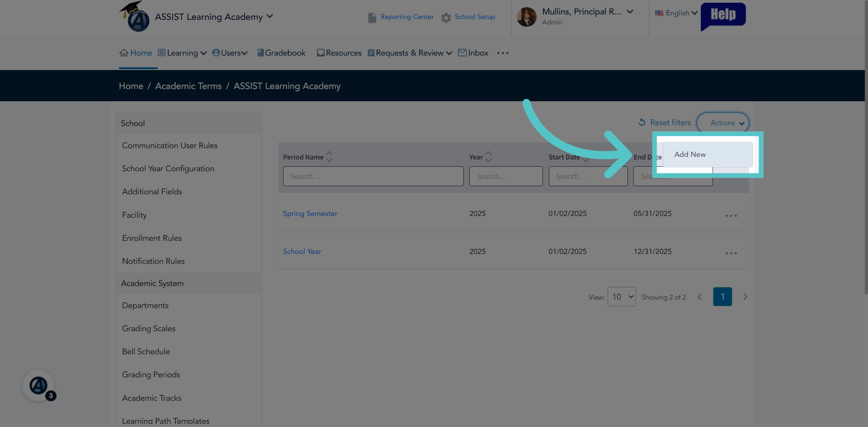This screenshot has height=427, width=868.
Task: Sort by Period Name column arrows
Action: 330,157
